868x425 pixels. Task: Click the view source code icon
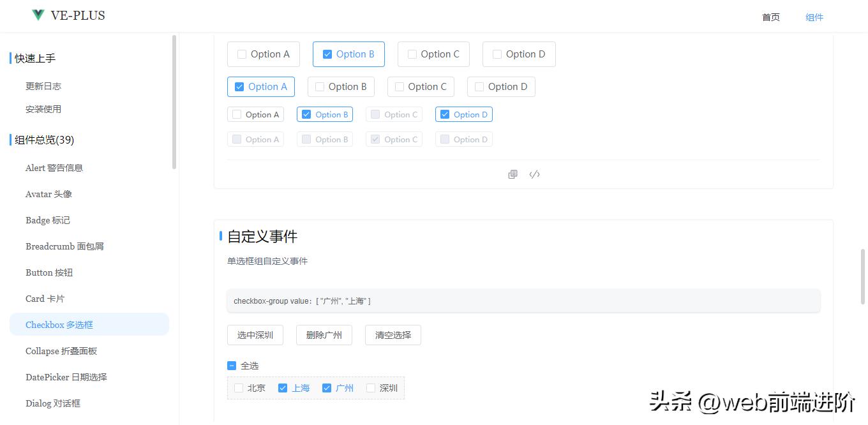[x=534, y=174]
